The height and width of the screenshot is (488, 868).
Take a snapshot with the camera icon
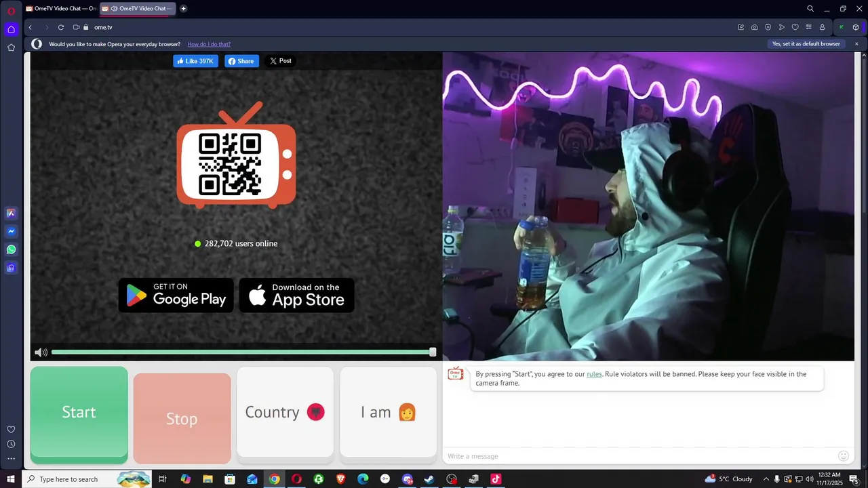click(755, 27)
